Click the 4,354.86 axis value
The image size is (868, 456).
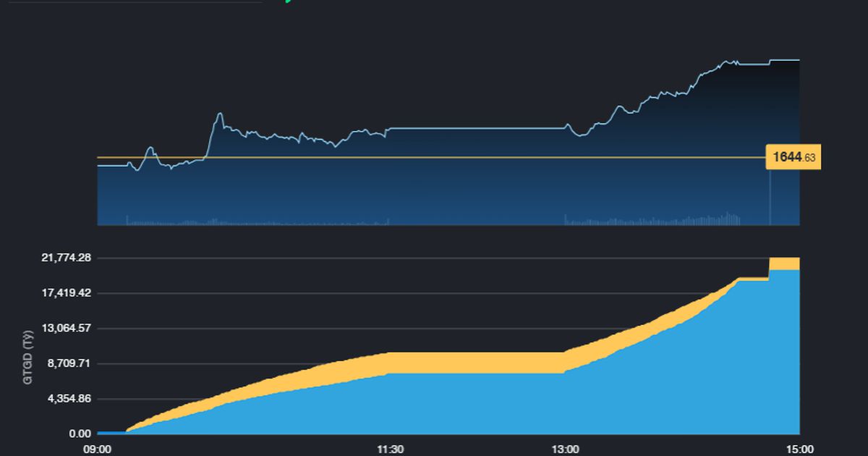(65, 399)
